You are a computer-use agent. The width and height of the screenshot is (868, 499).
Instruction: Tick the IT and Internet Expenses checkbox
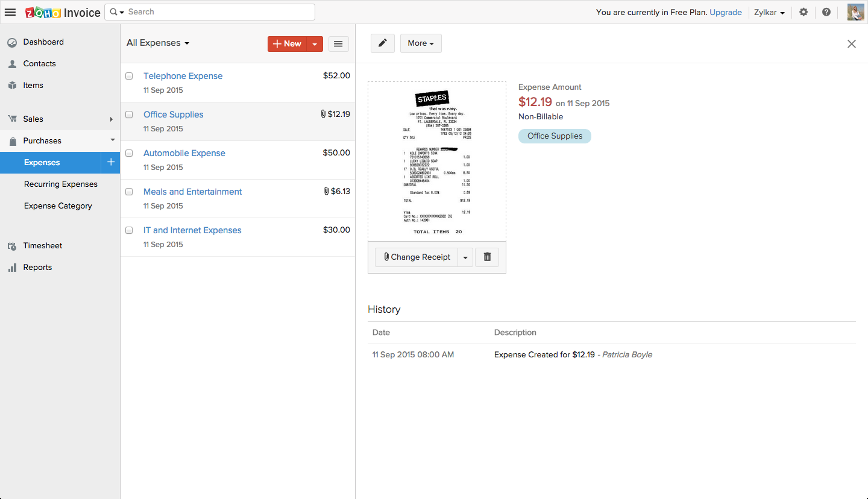[x=129, y=230]
